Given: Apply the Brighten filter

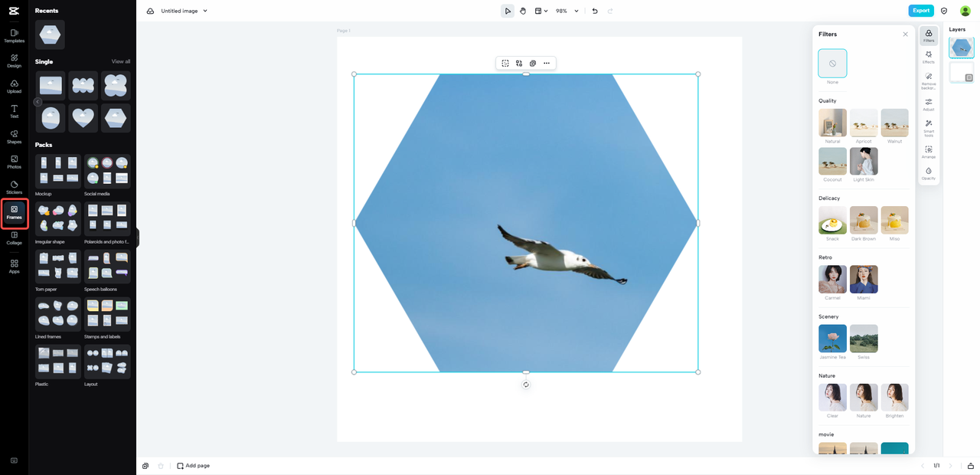Looking at the screenshot, I should point(894,398).
